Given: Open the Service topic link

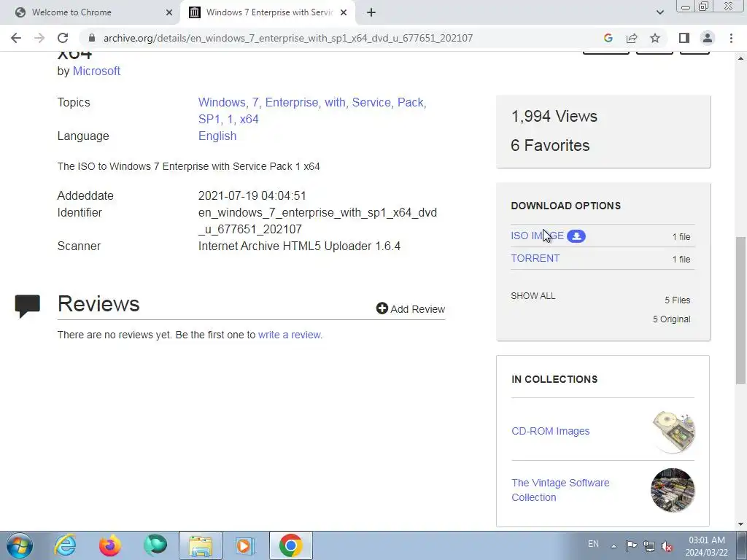Looking at the screenshot, I should tap(371, 102).
